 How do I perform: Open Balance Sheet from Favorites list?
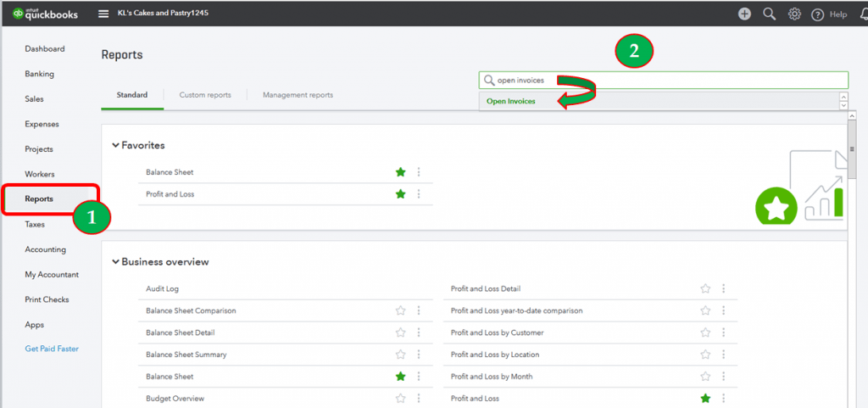(x=170, y=172)
